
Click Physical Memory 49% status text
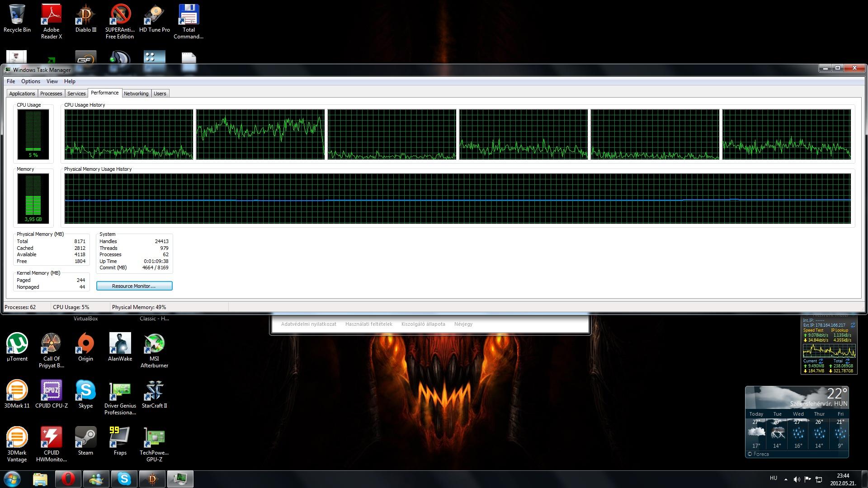coord(139,307)
